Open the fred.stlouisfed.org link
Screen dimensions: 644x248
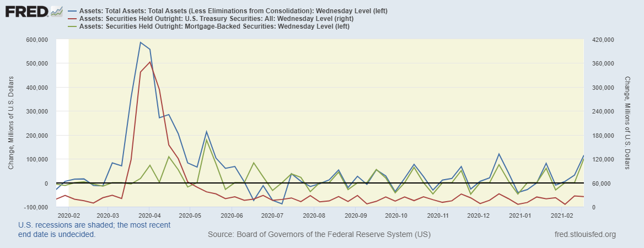coord(584,235)
